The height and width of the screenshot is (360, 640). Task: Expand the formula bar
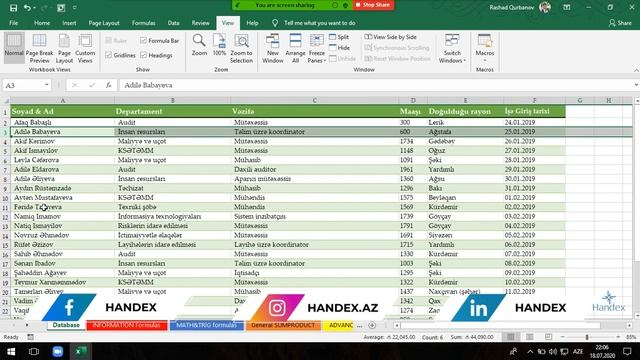(x=636, y=85)
